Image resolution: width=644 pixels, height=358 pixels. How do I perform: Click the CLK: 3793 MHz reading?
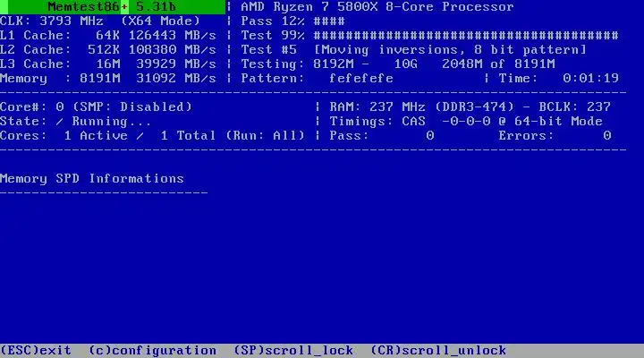pyautogui.click(x=52, y=21)
